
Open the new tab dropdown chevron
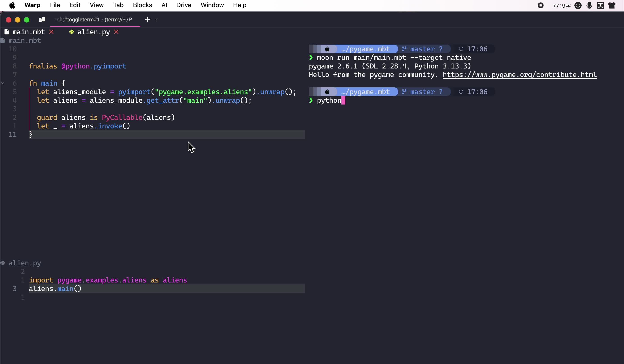click(x=156, y=19)
